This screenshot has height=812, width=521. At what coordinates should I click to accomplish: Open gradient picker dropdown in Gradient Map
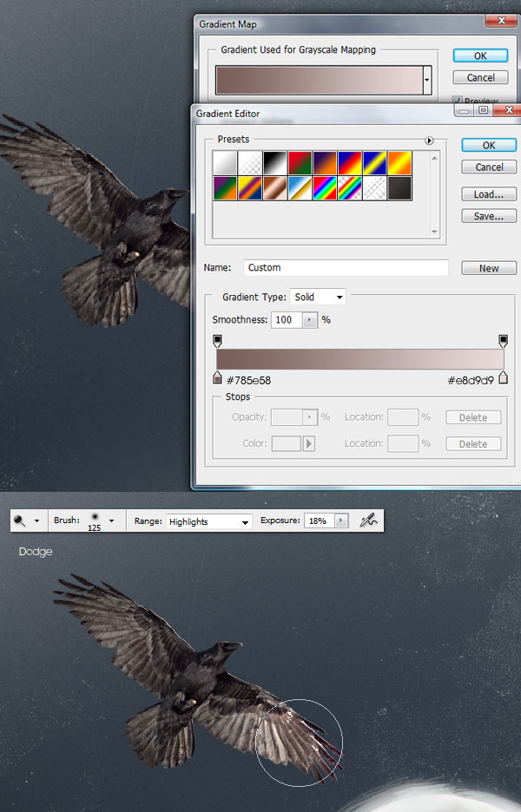click(x=427, y=80)
